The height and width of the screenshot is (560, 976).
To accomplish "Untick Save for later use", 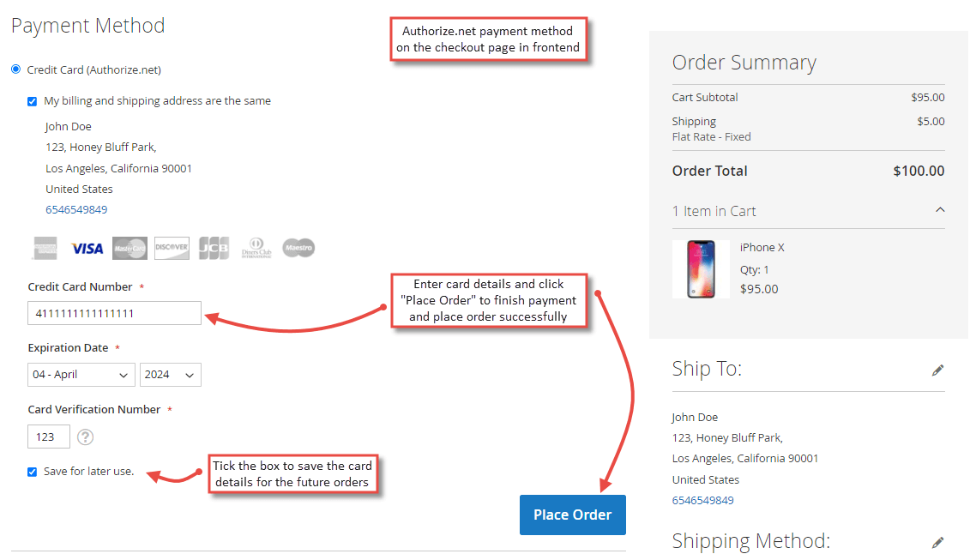I will 32,471.
